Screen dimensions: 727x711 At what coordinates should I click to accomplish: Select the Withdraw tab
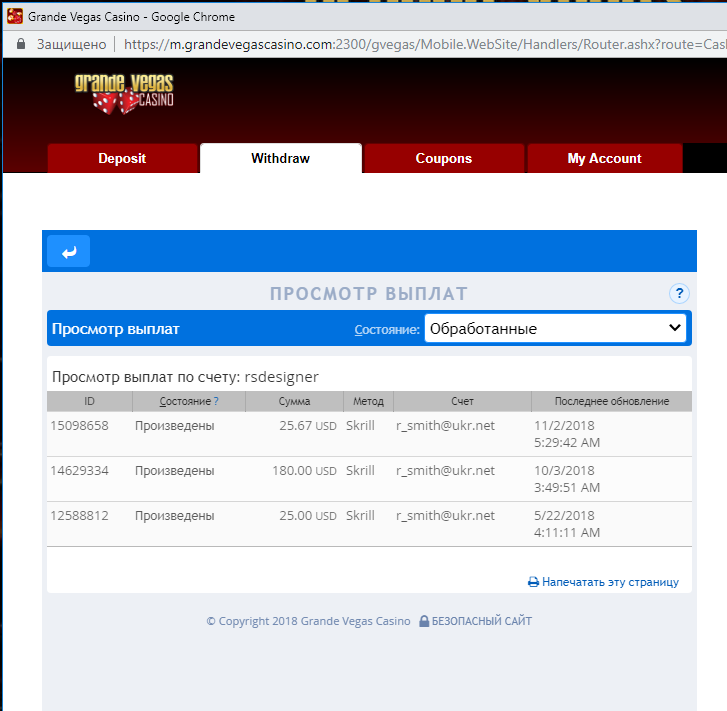click(x=281, y=159)
